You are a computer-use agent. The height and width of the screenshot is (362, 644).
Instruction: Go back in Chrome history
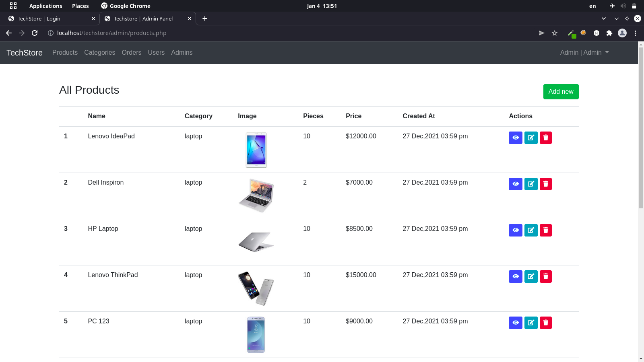pyautogui.click(x=9, y=33)
